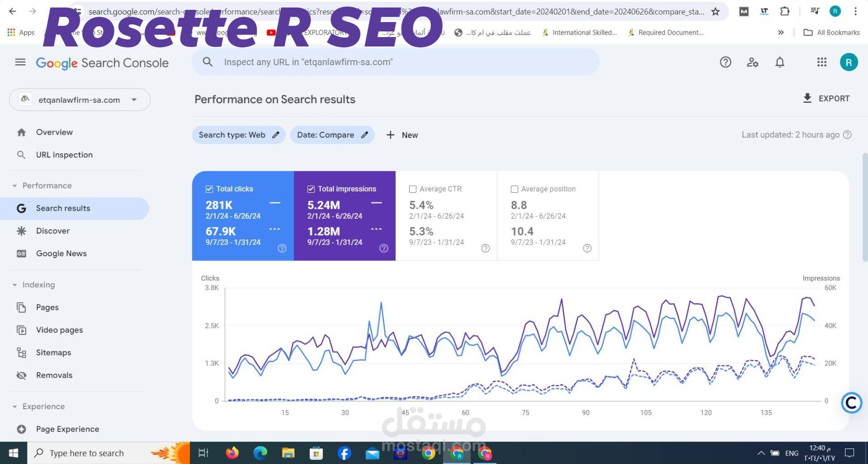
Task: Open the Apps bookmarks shortcut
Action: (x=21, y=32)
